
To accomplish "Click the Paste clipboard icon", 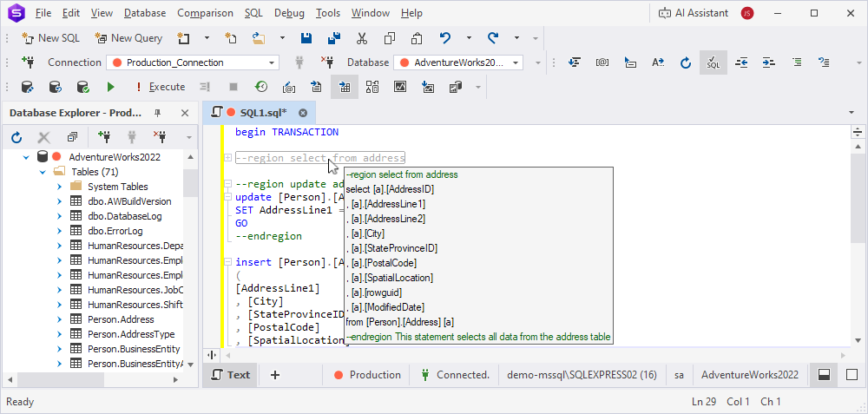I will [x=417, y=38].
